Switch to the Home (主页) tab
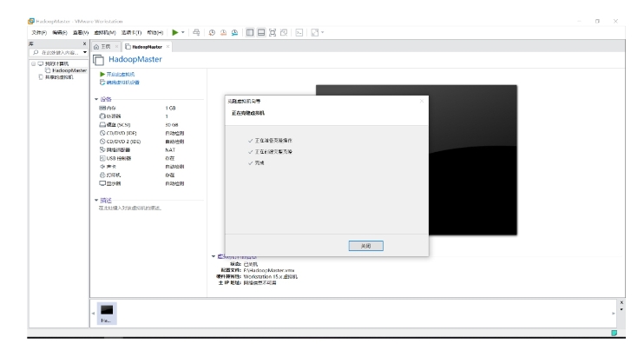 (x=102, y=47)
